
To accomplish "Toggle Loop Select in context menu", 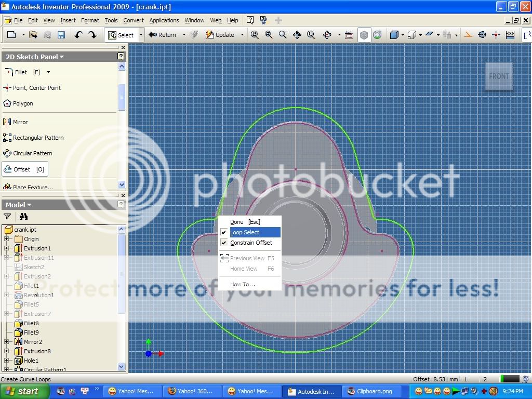I will coord(245,232).
